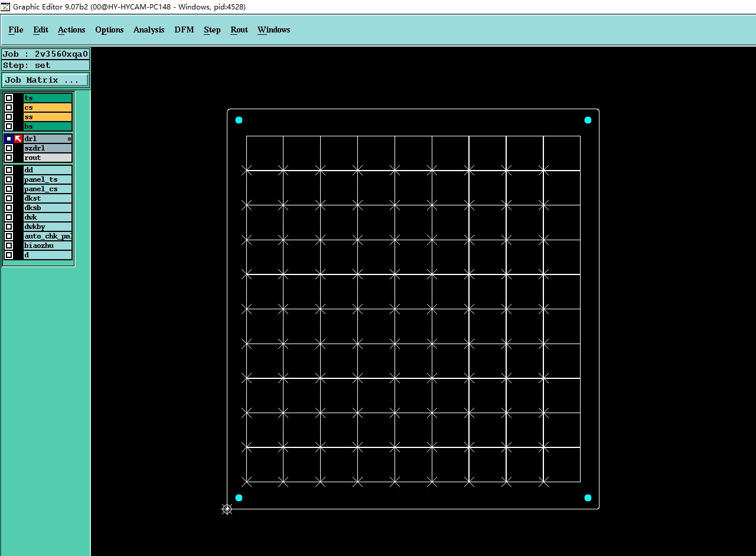
Task: Select the biaozhu layer name
Action: (48, 246)
